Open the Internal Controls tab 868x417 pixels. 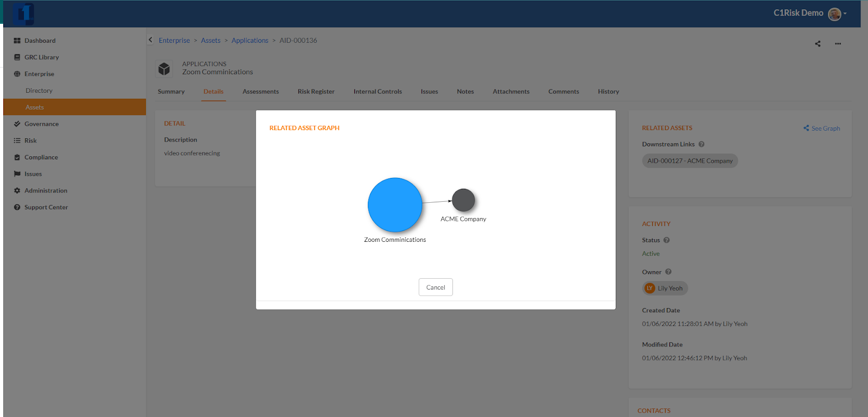[x=378, y=92]
